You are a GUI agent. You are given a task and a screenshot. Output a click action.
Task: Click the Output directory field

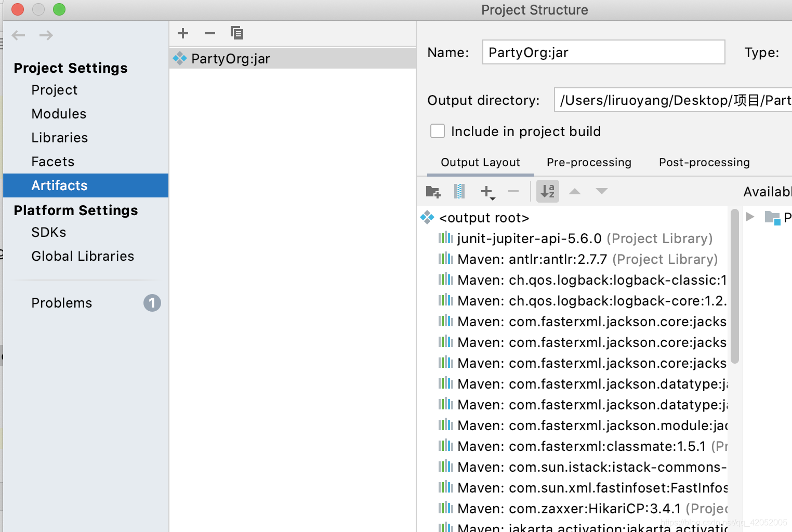pos(673,100)
